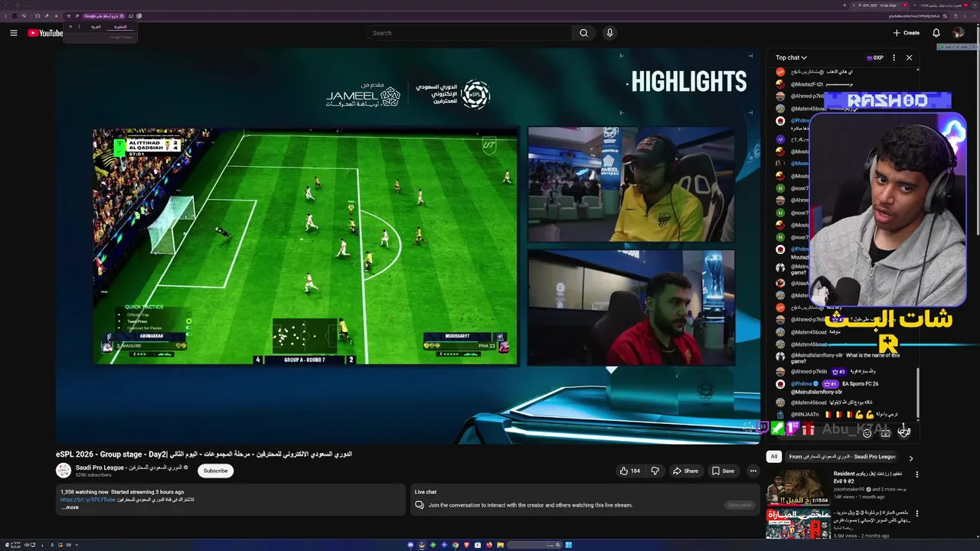
Task: Open options for the 5.5M views video
Action: pyautogui.click(x=917, y=514)
